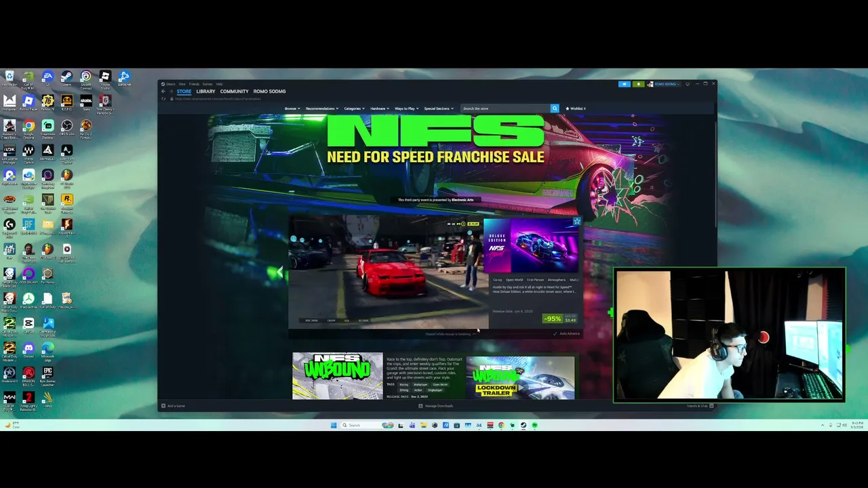868x488 pixels.
Task: Open Microsoft Edge desktop shortcut
Action: [47, 351]
